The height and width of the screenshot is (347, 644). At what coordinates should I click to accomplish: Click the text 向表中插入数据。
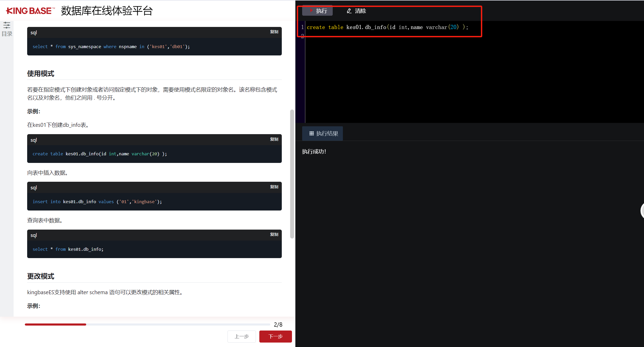coord(48,173)
